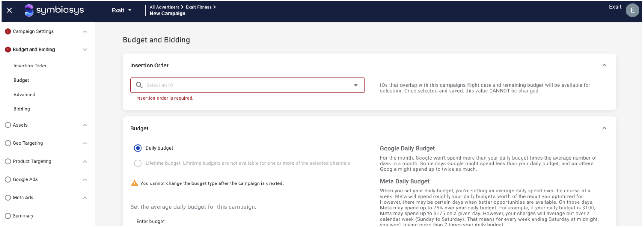Open the Select an IO dropdown arrow

(356, 85)
